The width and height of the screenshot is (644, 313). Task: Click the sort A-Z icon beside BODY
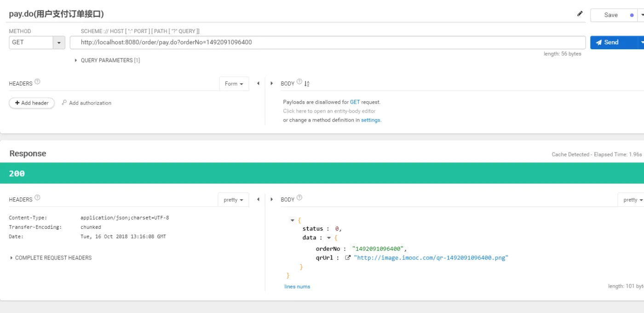[x=307, y=83]
